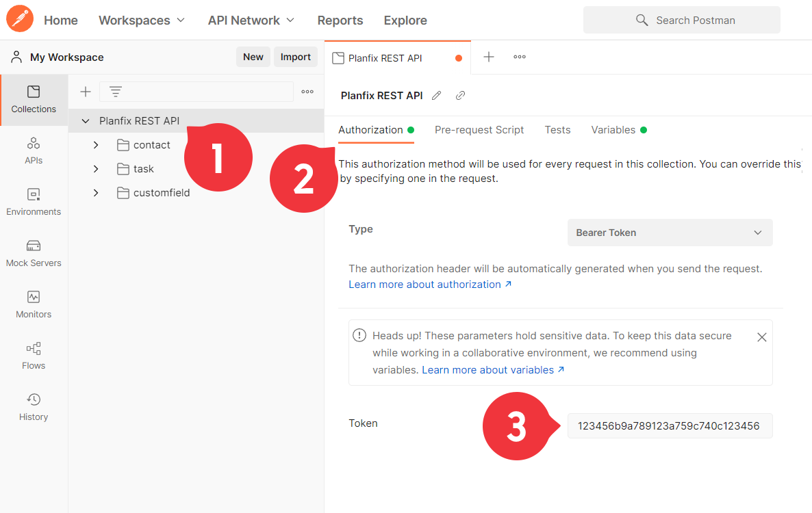Open the Collections sidebar panel
The image size is (812, 513).
click(x=34, y=99)
